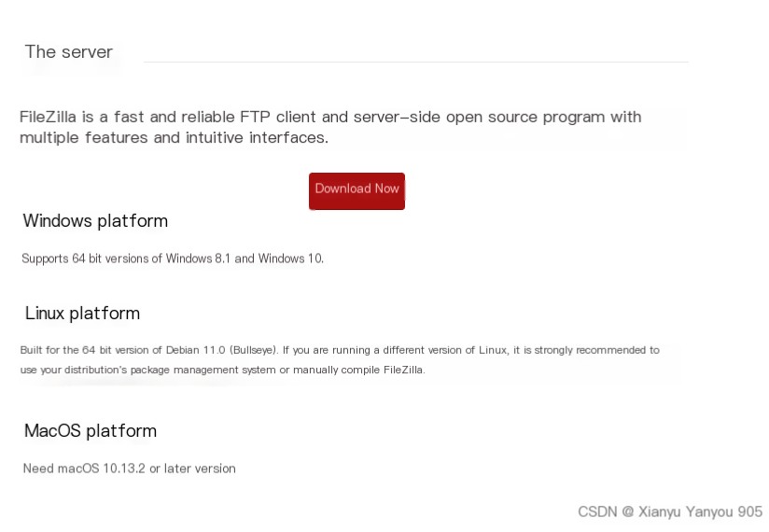Click the horizontal divider beside The server

416,62
